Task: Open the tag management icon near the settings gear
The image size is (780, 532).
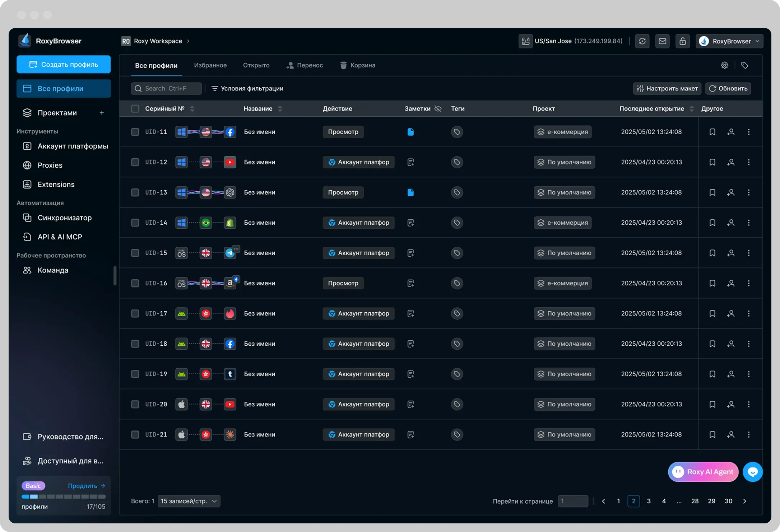Action: [744, 65]
